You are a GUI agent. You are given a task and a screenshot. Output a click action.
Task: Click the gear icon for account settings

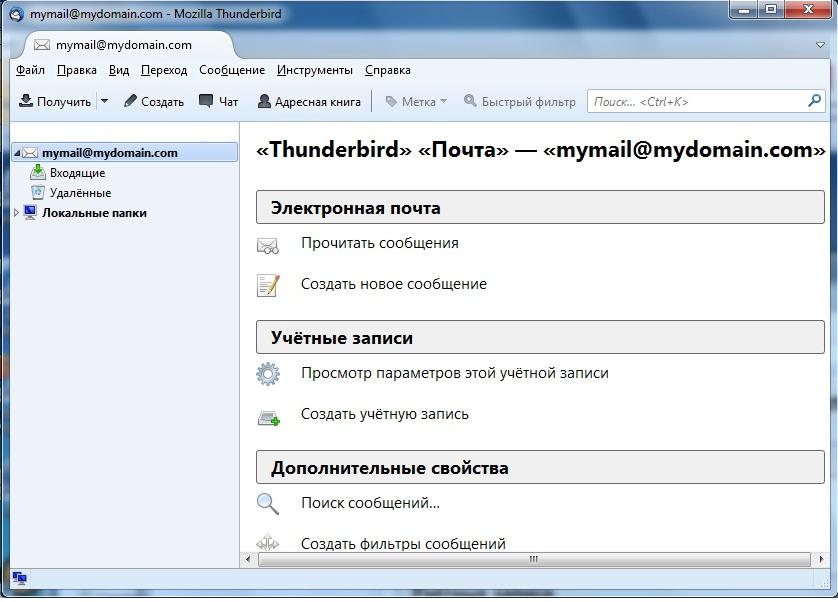tap(268, 374)
